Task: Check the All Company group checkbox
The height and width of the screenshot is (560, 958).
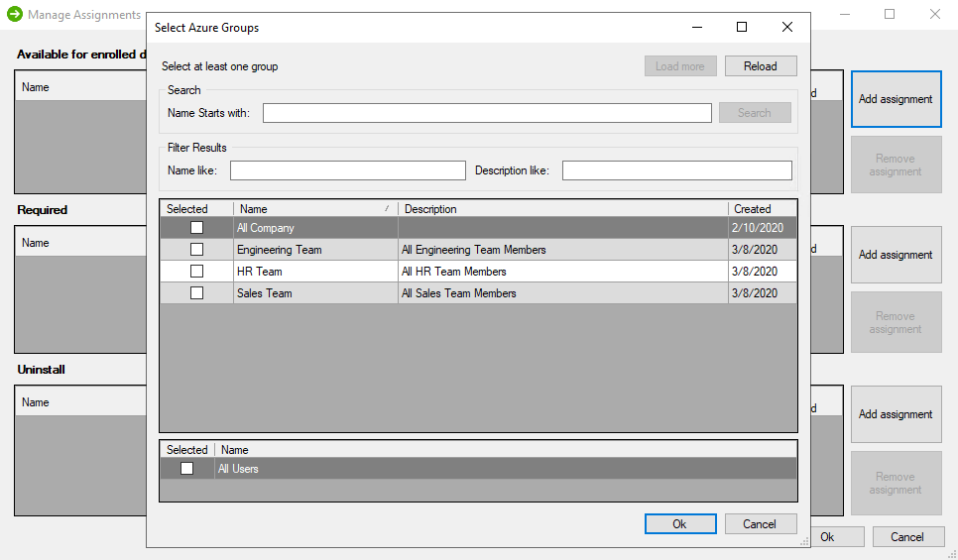Action: click(196, 228)
